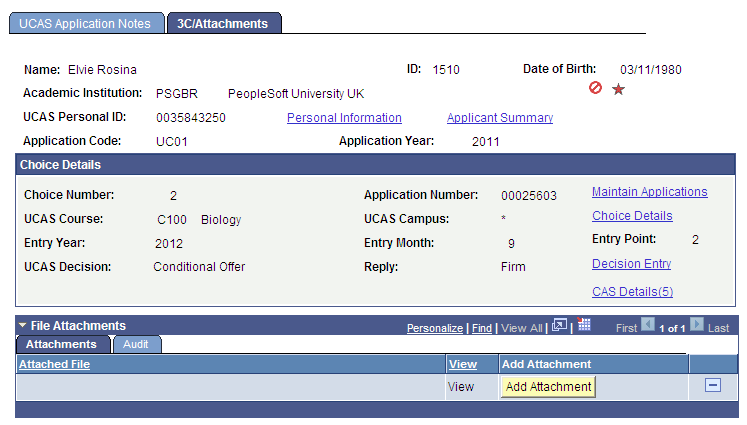Image resolution: width=747 pixels, height=425 pixels.
Task: Select the 3C/Attachments tab
Action: 224,23
